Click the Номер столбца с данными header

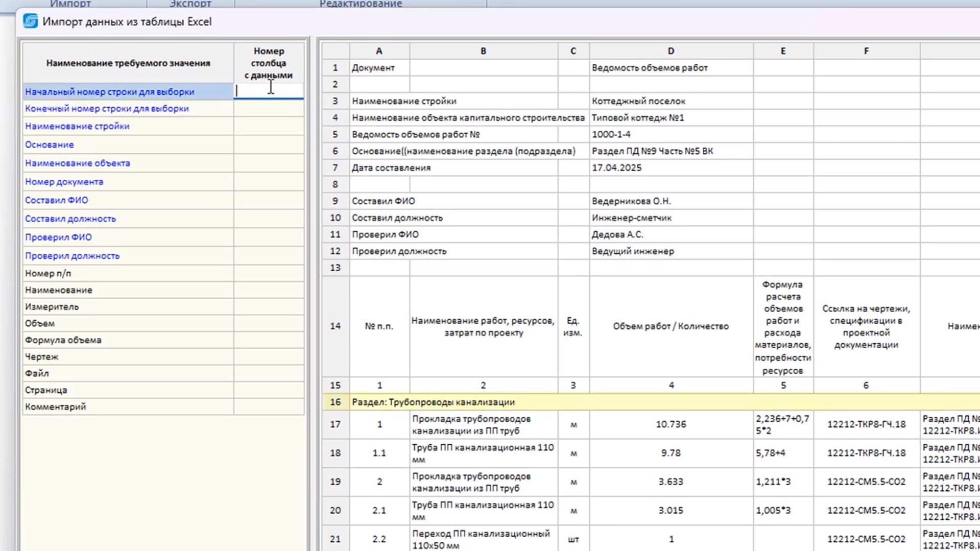pos(269,63)
